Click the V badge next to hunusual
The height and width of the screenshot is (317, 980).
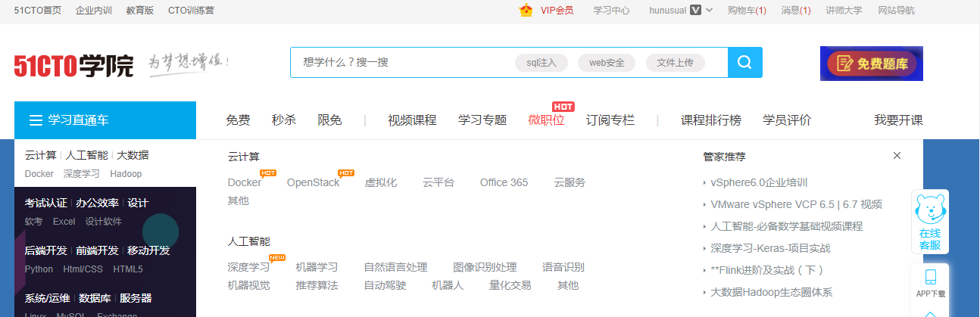[695, 11]
